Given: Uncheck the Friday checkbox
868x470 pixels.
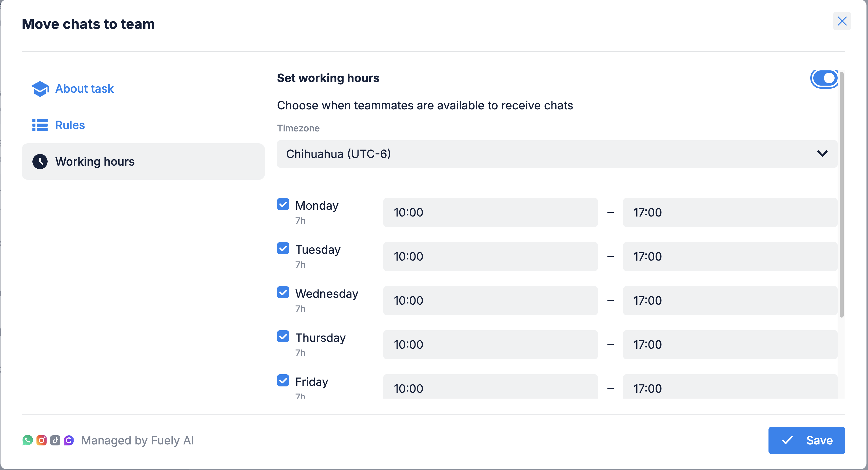Looking at the screenshot, I should 283,380.
